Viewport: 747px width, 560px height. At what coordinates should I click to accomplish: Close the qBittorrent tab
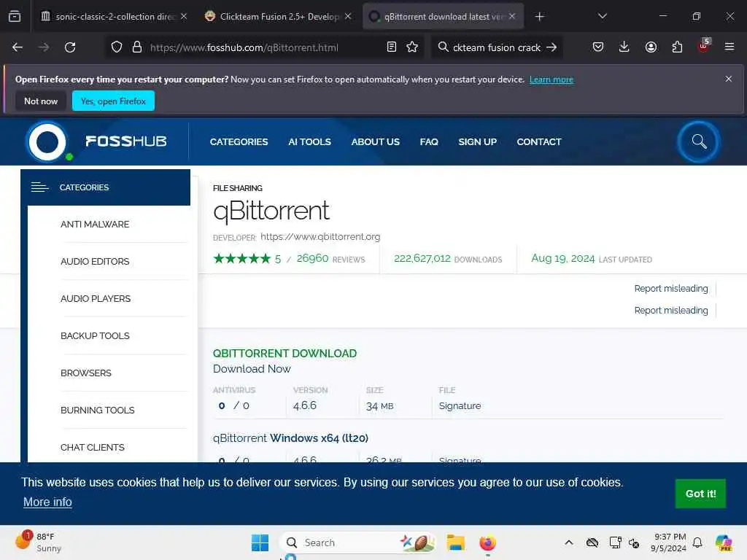click(x=512, y=17)
